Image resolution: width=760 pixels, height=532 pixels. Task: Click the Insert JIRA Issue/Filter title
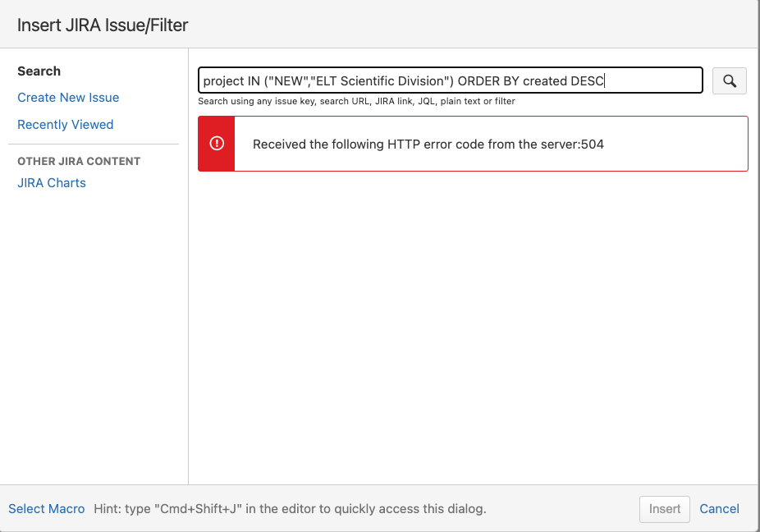[x=103, y=25]
